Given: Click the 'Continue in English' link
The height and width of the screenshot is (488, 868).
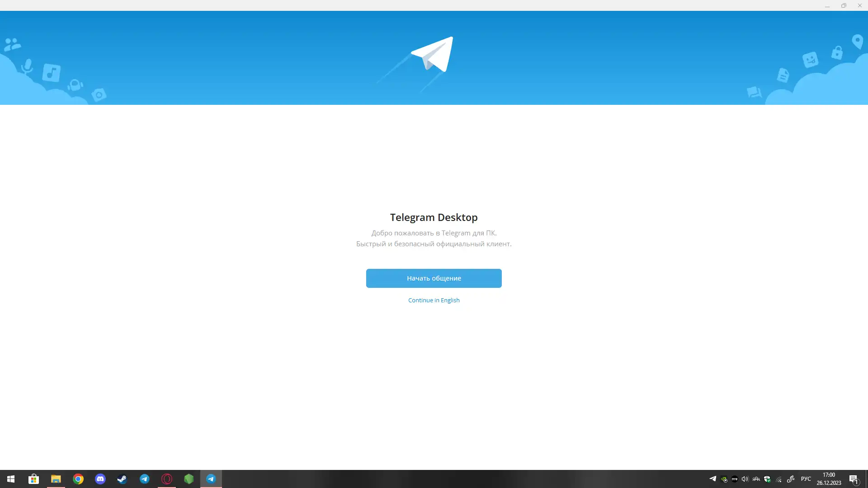Looking at the screenshot, I should (434, 300).
